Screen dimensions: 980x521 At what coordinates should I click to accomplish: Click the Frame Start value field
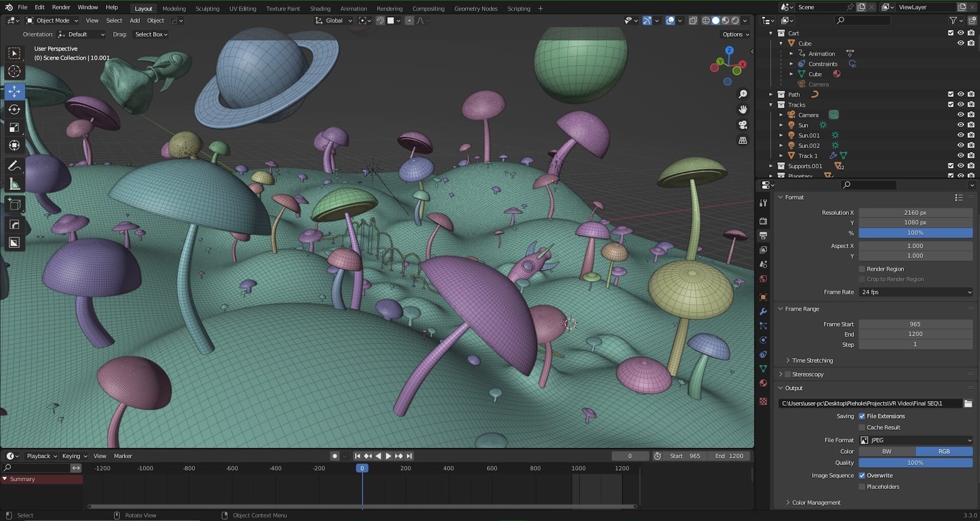pos(916,324)
